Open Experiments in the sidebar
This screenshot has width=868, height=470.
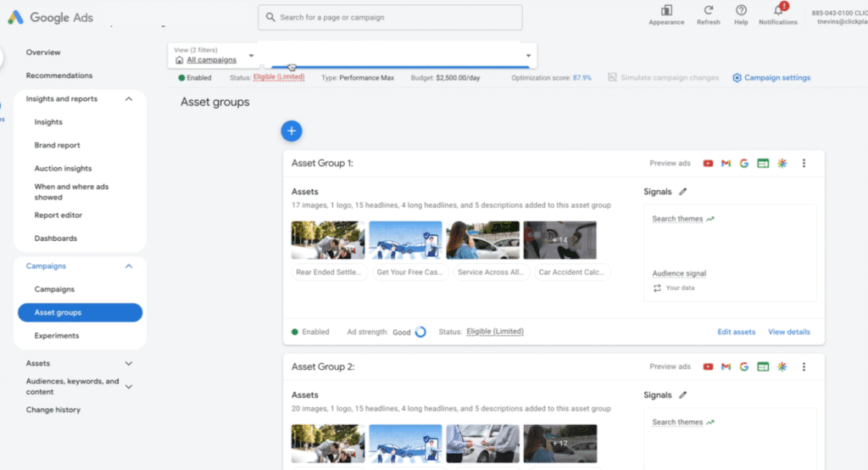tap(57, 336)
